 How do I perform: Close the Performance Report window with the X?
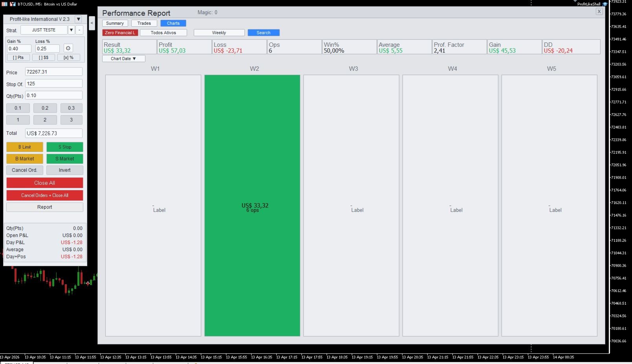point(599,12)
